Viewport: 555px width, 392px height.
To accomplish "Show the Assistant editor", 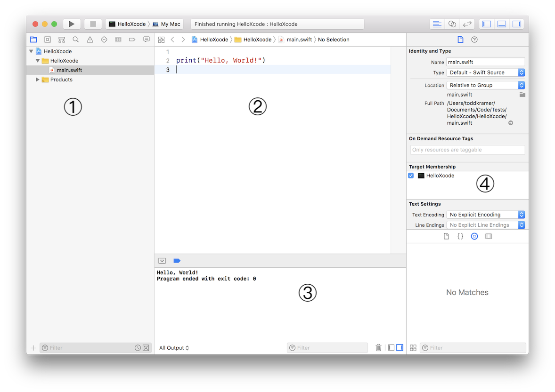I will pos(452,24).
